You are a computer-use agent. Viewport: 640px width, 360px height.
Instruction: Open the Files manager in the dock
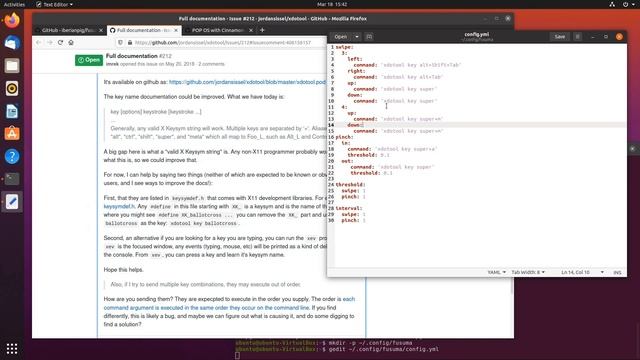tap(12, 65)
